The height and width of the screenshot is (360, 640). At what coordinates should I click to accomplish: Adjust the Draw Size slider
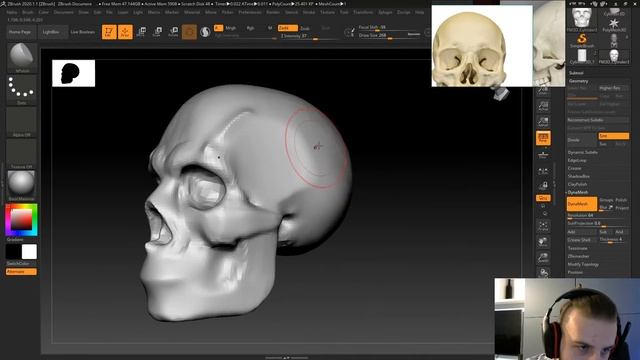coord(389,36)
